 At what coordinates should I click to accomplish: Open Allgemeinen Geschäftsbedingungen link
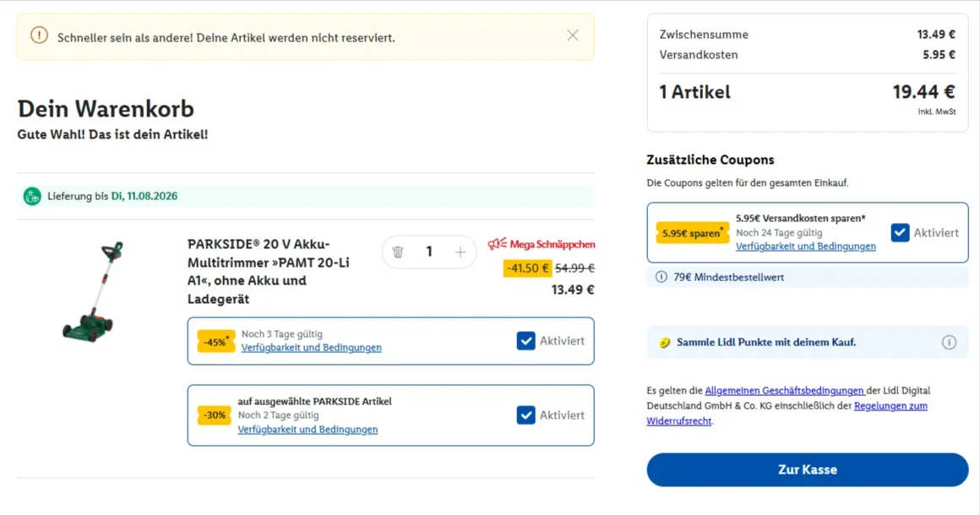pos(784,391)
